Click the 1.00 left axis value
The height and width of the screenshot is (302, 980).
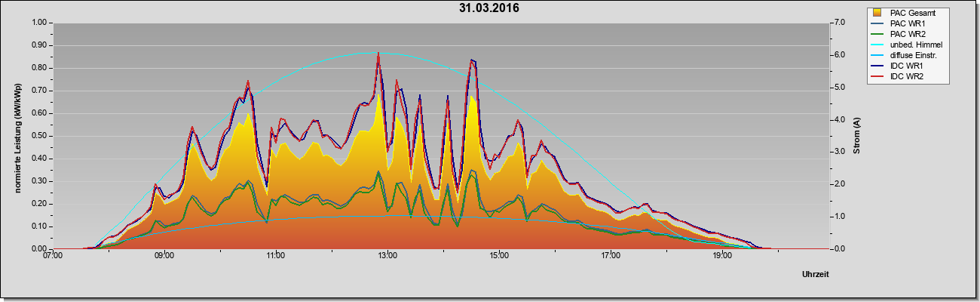[38, 23]
